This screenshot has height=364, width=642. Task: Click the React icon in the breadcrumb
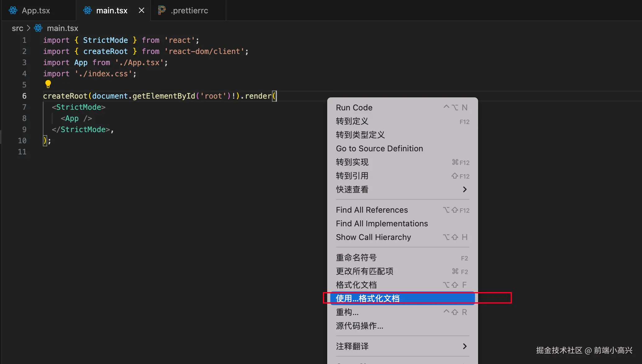[38, 28]
